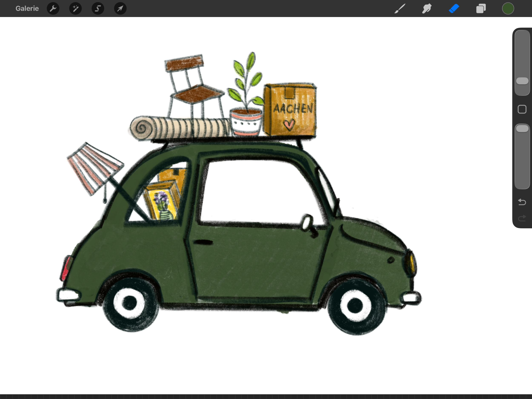Click the brush size slider handle
The image size is (532, 399).
tap(522, 81)
